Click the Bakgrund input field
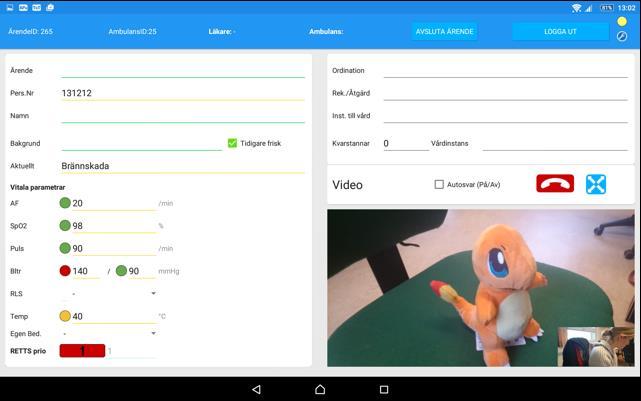This screenshot has width=641, height=401. coord(141,143)
